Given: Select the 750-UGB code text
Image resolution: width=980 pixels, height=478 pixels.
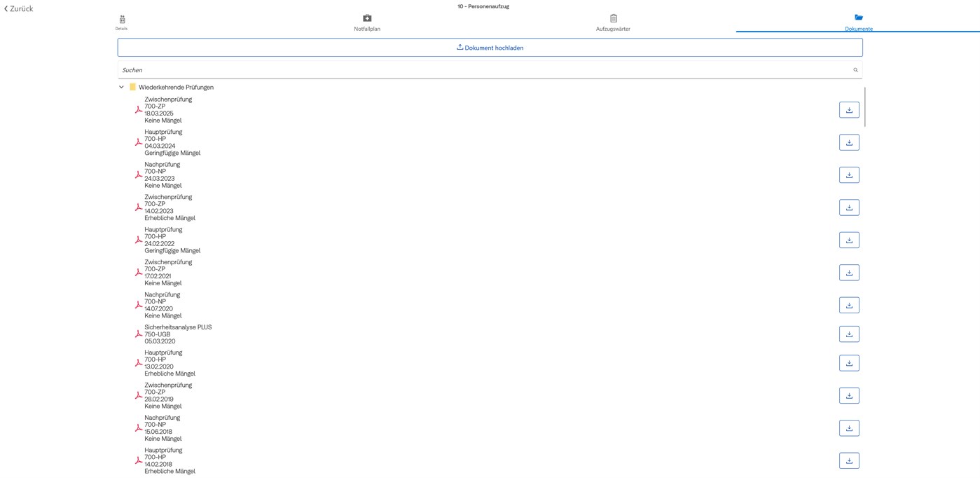Looking at the screenshot, I should pos(158,334).
